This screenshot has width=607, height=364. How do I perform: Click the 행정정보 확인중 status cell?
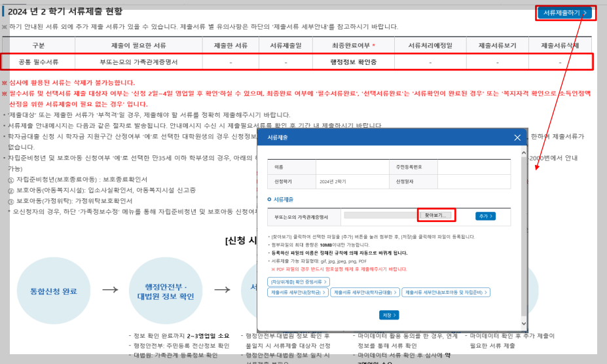(x=353, y=62)
